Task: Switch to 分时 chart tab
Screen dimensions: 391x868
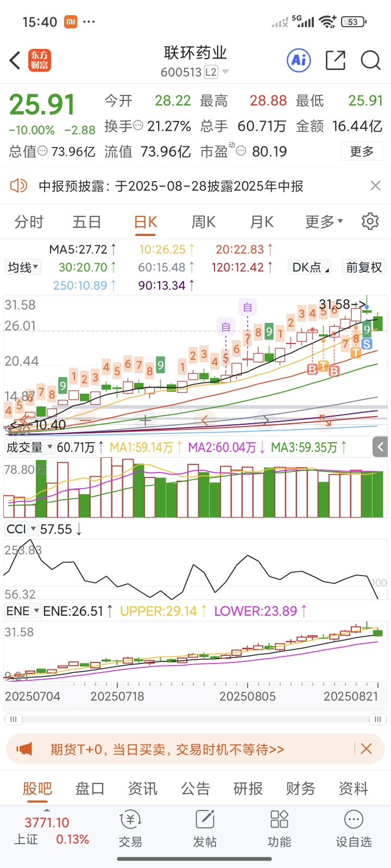Action: click(29, 222)
